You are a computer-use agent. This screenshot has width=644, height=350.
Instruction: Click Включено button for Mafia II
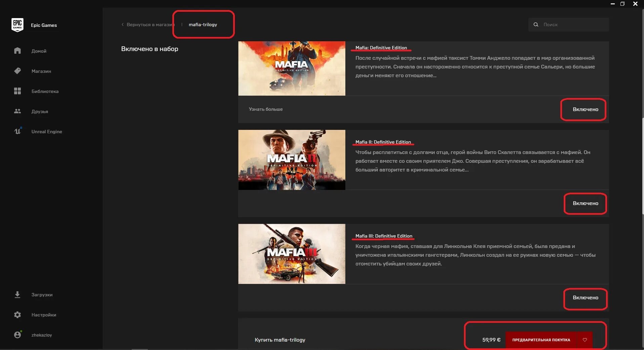(x=585, y=203)
